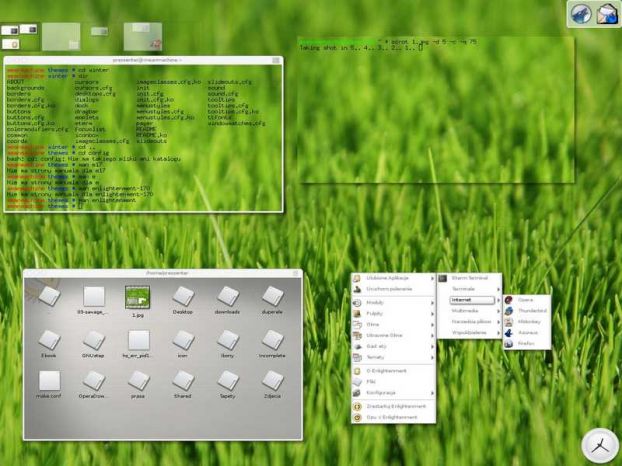
Task: Expand the Konfiguracja submenu
Action: tap(394, 393)
